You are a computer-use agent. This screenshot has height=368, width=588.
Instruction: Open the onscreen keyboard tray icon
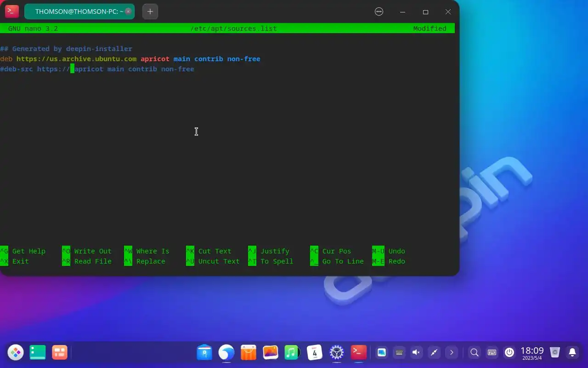click(x=399, y=353)
